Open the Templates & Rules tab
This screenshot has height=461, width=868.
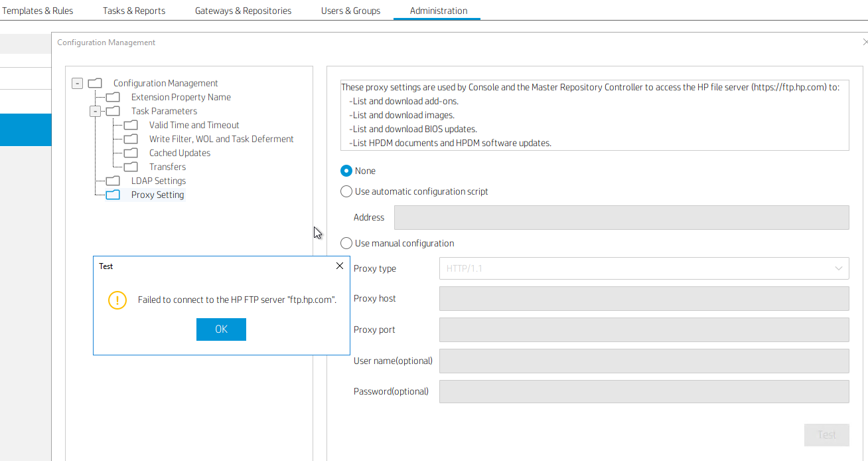coord(37,10)
